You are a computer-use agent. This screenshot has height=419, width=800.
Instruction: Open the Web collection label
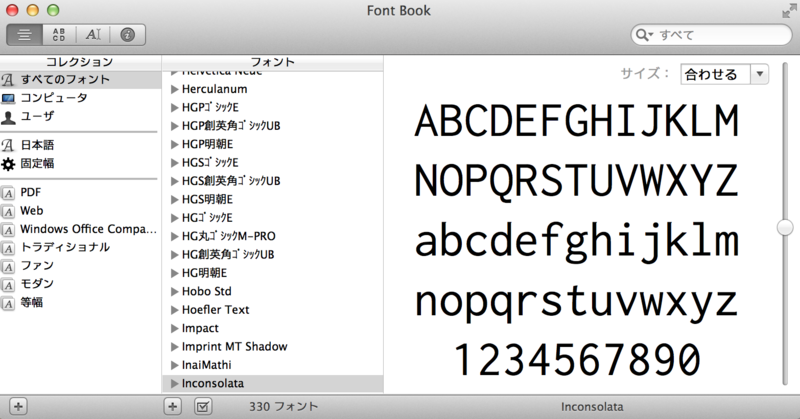coord(32,211)
